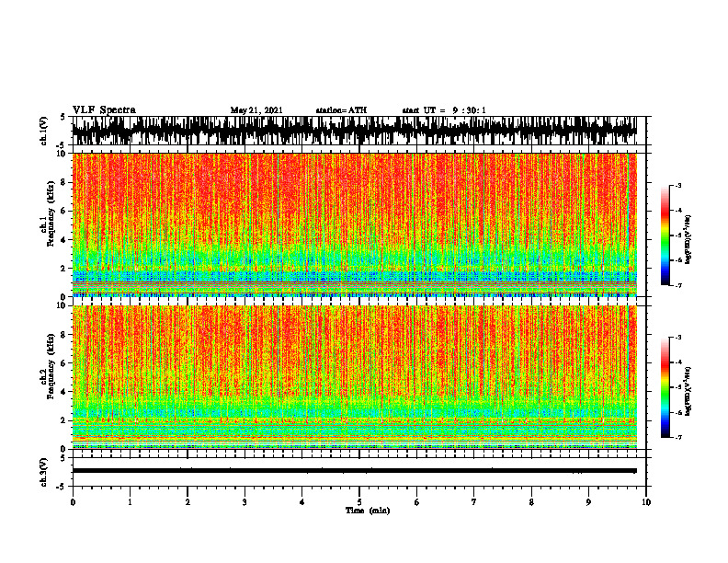
Task: Click the "2" kHz tick on ch.1 spectrogram axis
Action: tap(63, 269)
